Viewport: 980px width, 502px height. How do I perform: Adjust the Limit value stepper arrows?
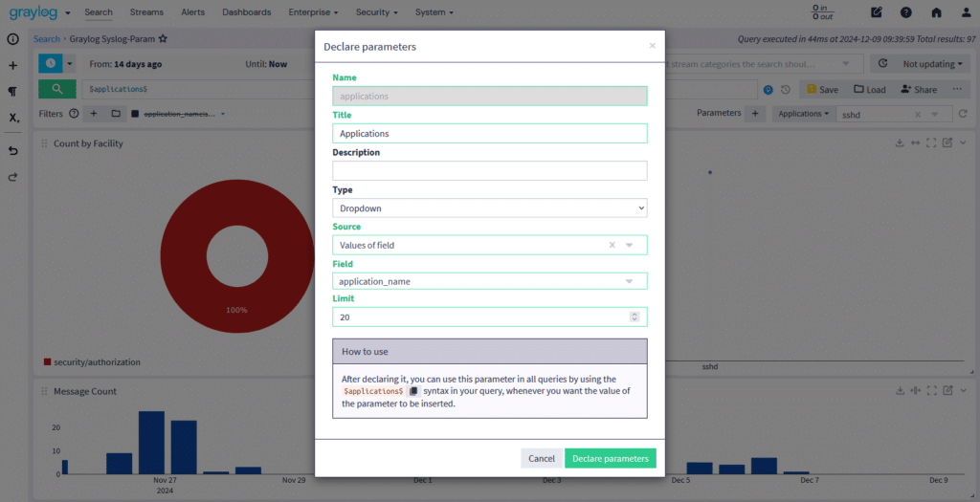634,316
